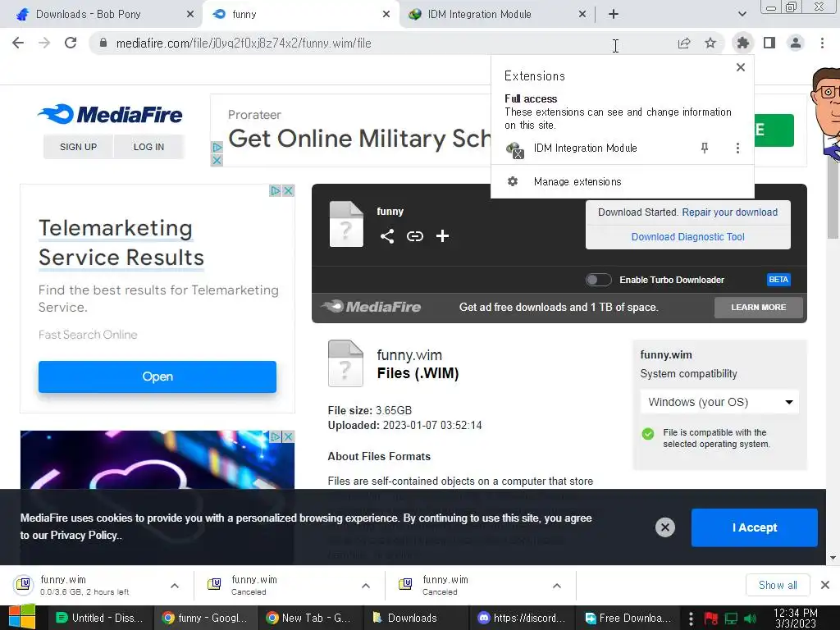Pin IDM Integration Module extension
This screenshot has height=630, width=840.
click(705, 148)
